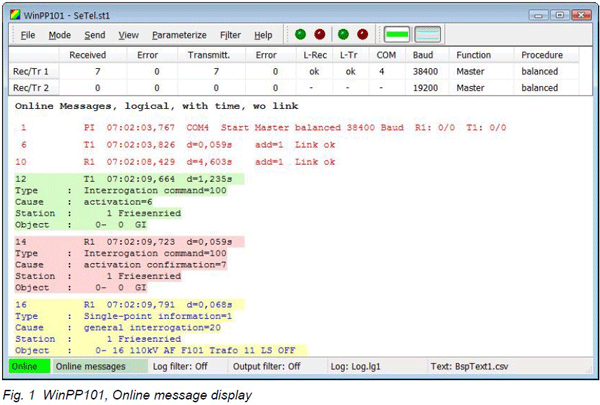The height and width of the screenshot is (405, 600).
Task: Click the Online messages heading line
Action: tap(157, 106)
